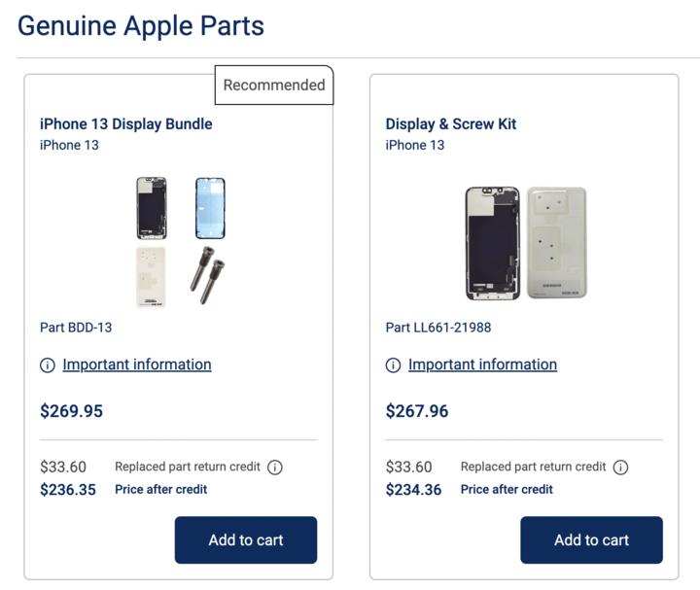The height and width of the screenshot is (590, 700).
Task: Click return credit info icon in Display & Screw Kit card
Action: click(x=621, y=468)
